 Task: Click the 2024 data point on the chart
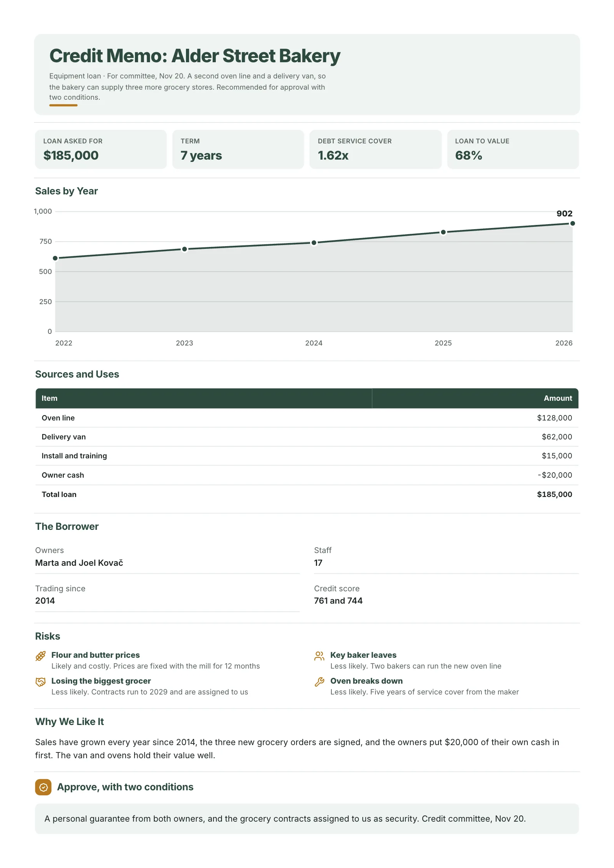314,243
